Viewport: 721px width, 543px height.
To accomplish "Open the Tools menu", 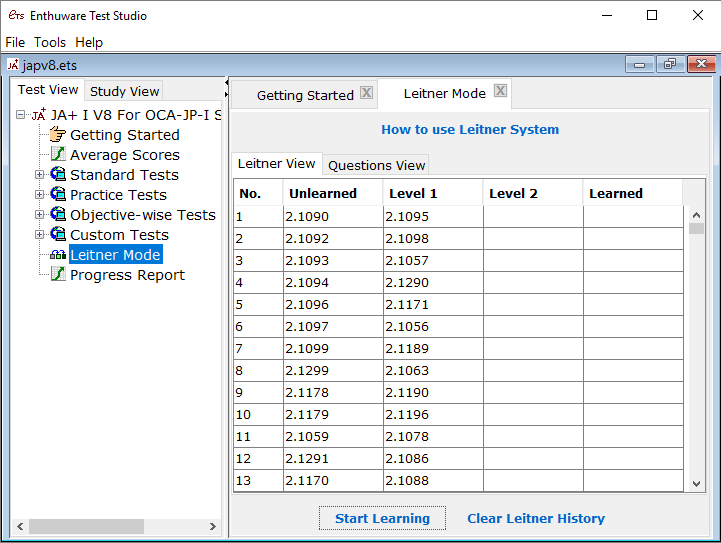I will tap(49, 42).
